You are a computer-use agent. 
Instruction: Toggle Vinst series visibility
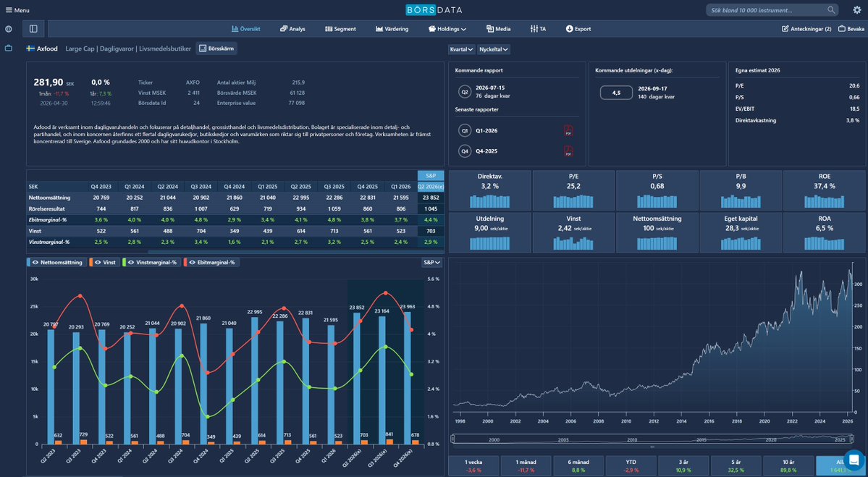(105, 262)
